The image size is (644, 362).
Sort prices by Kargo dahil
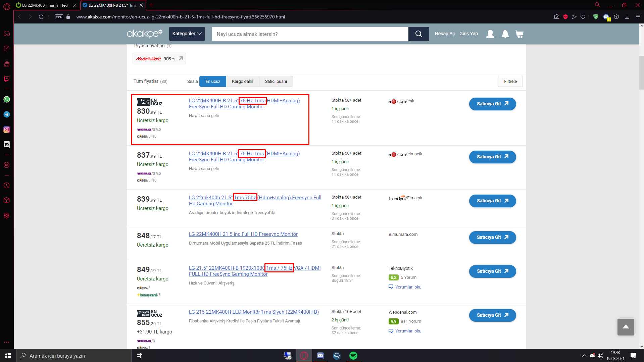click(x=243, y=82)
